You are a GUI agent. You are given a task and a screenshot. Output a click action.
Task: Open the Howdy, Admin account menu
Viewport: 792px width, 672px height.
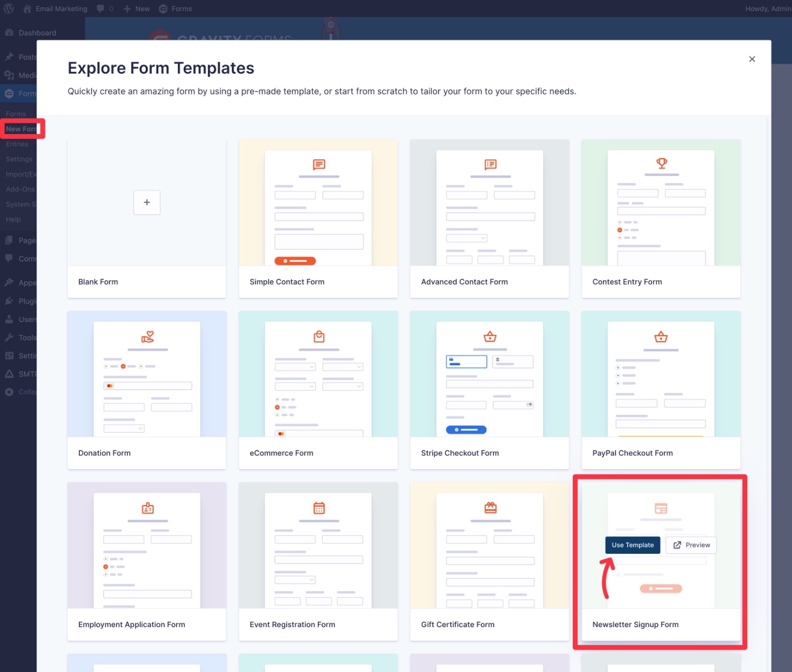click(x=768, y=8)
